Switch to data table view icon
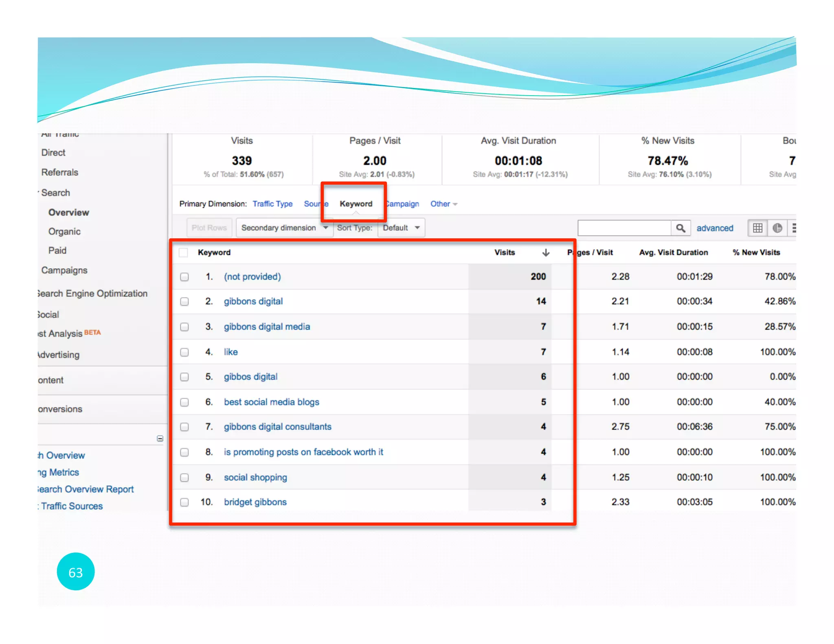The height and width of the screenshot is (644, 834). click(x=757, y=228)
